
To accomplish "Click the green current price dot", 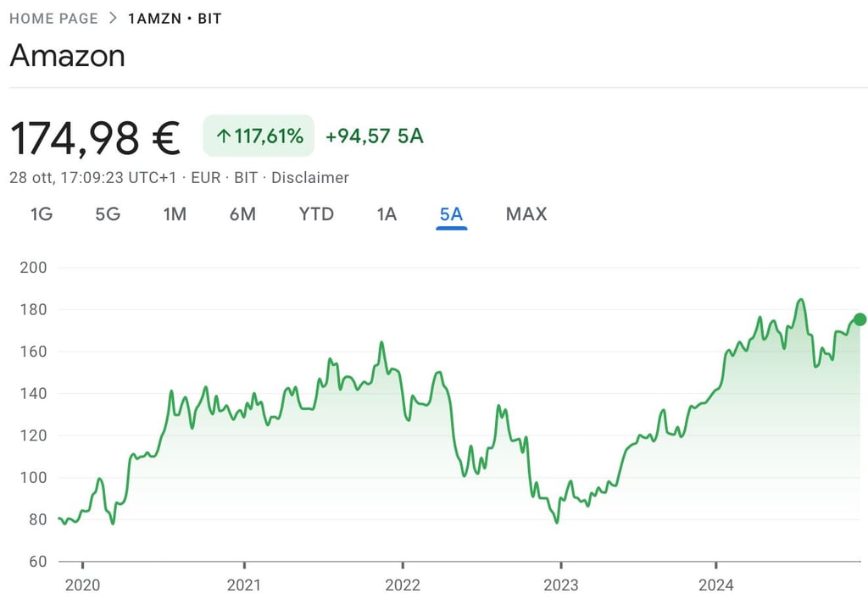I will [x=860, y=319].
